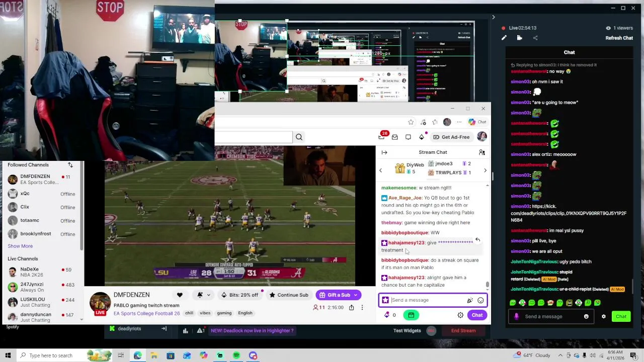
Task: Click the Twitch search magnifier button
Action: coord(299,137)
